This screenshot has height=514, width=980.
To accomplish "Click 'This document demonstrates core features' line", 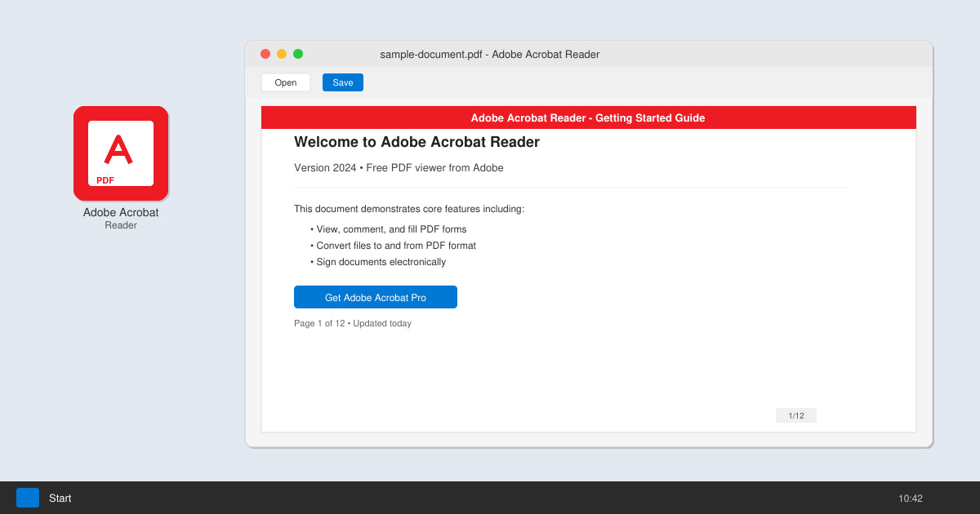I will coord(409,209).
